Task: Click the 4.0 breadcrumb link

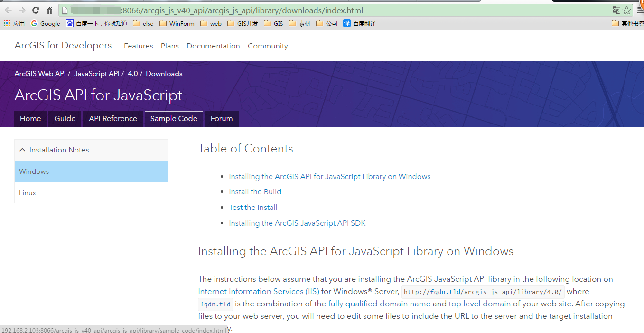Action: coord(132,74)
